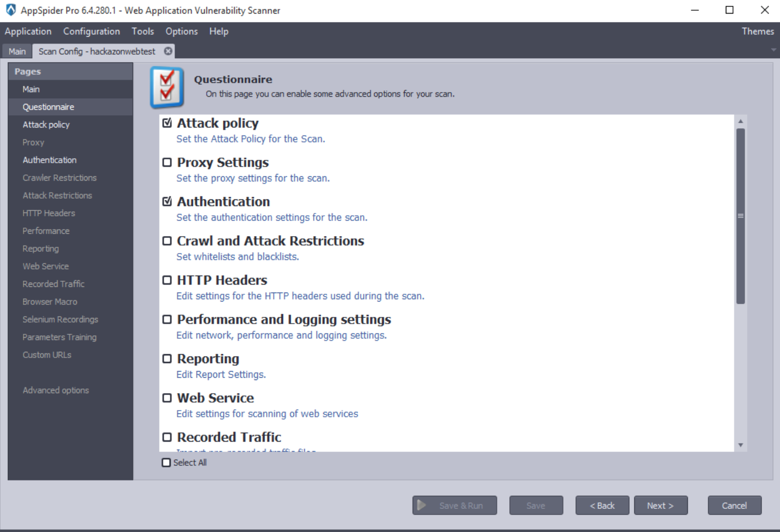Uncheck the Attack policy checkbox
Viewport: 780px width, 532px height.
coord(167,123)
